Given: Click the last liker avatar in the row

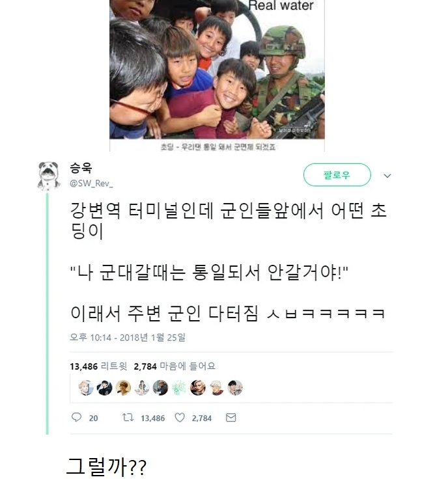Looking at the screenshot, I should (235, 388).
